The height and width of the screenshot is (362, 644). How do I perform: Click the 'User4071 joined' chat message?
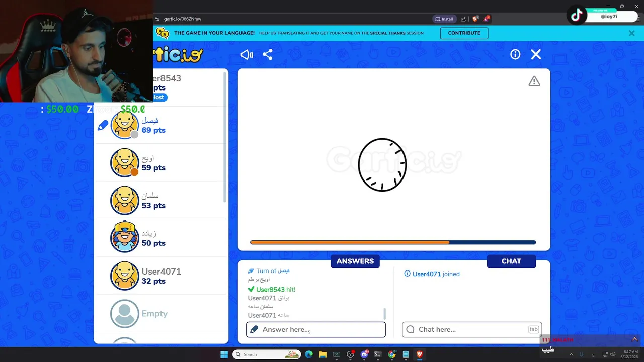[432, 274]
